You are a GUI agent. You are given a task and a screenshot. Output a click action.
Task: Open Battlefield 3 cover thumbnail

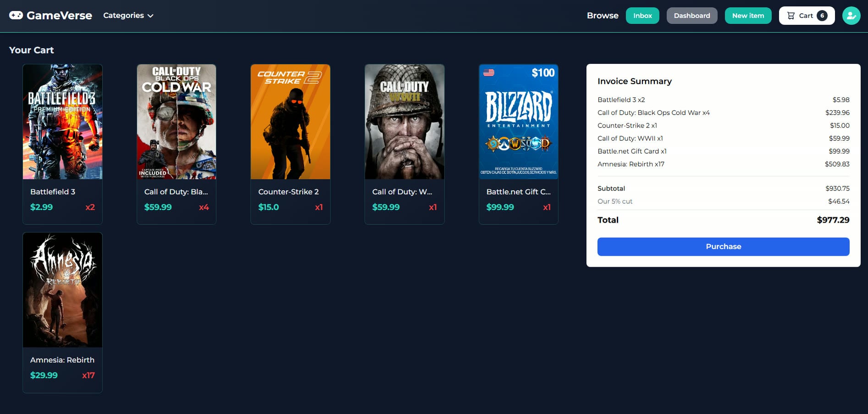(x=62, y=122)
